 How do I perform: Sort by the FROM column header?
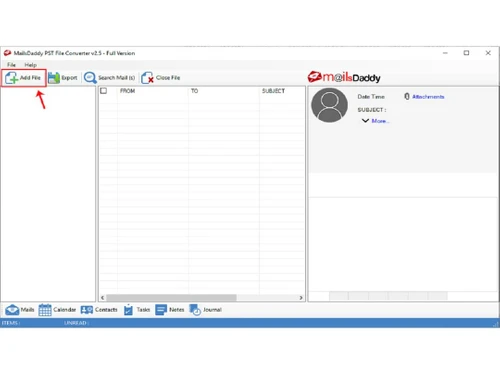(x=127, y=91)
